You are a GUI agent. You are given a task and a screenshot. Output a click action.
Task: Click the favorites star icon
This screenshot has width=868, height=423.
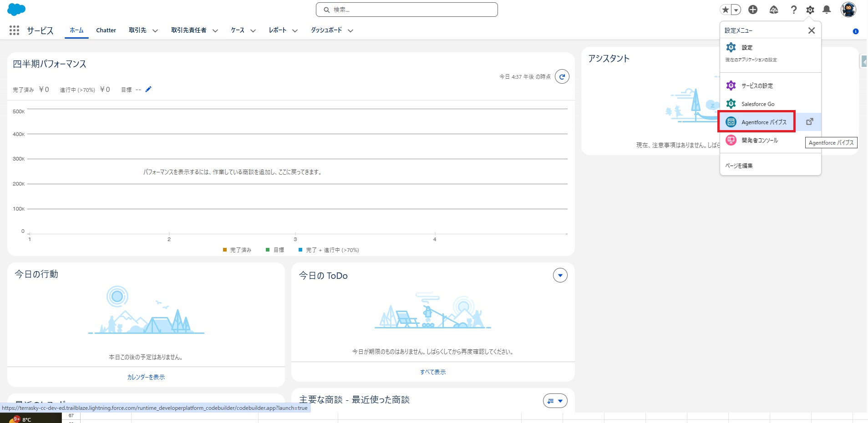pyautogui.click(x=726, y=10)
